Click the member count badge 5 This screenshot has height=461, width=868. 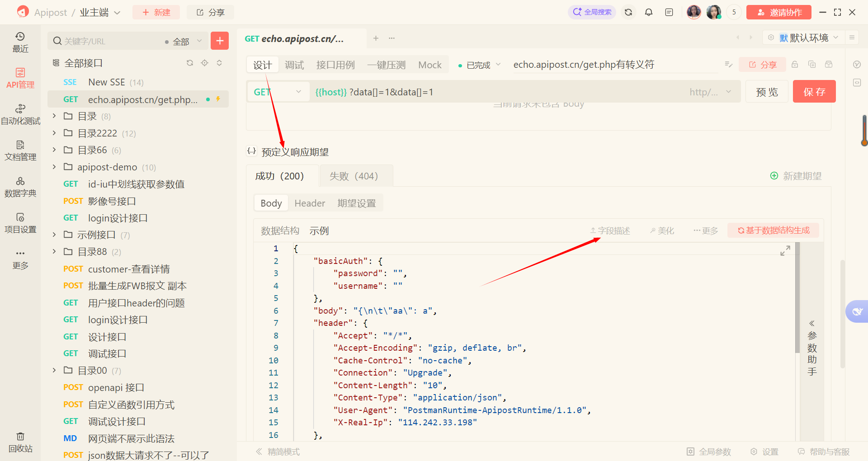click(x=734, y=12)
